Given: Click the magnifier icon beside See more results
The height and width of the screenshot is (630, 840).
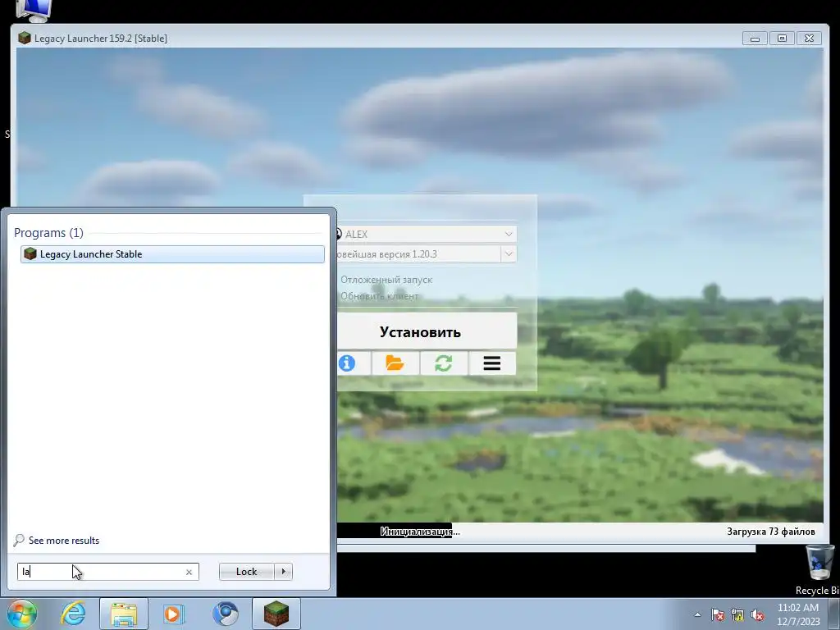Looking at the screenshot, I should tap(20, 540).
